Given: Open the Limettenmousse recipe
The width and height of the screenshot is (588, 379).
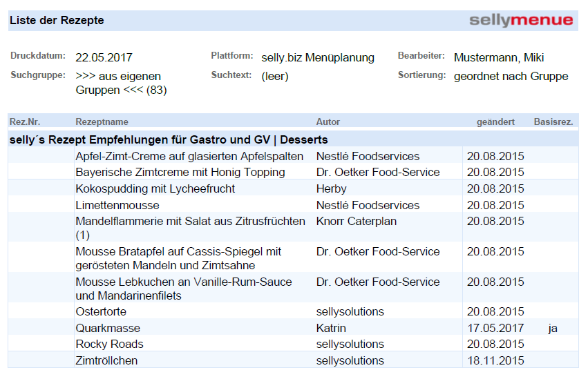Looking at the screenshot, I should click(x=117, y=205).
